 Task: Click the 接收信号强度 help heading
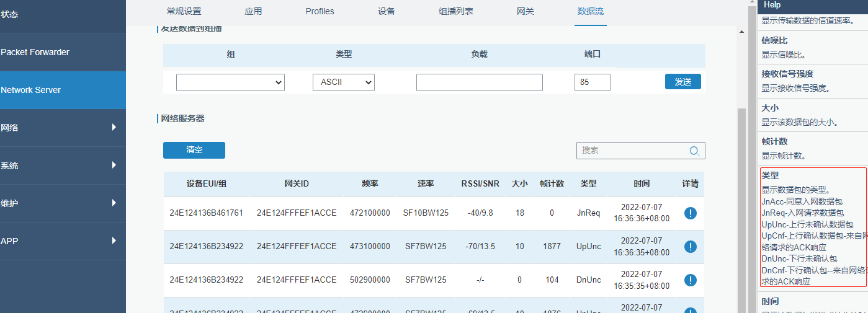[787, 74]
